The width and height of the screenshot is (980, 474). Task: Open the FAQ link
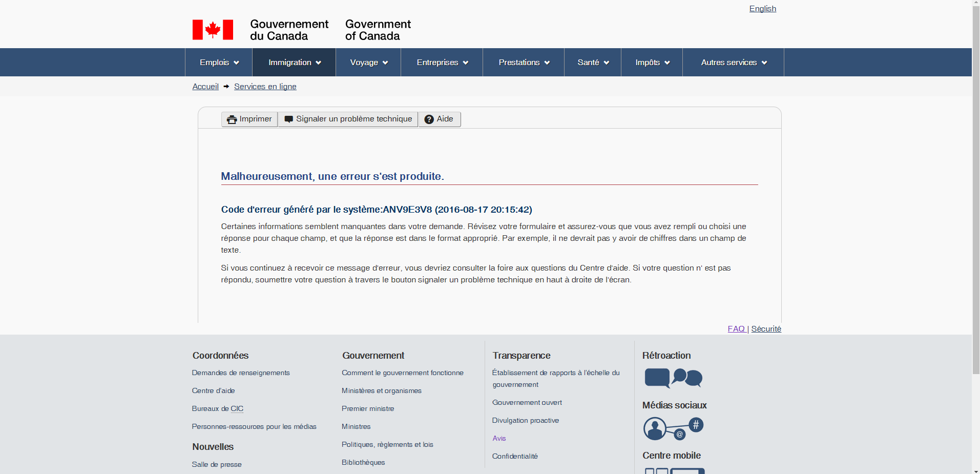click(736, 329)
